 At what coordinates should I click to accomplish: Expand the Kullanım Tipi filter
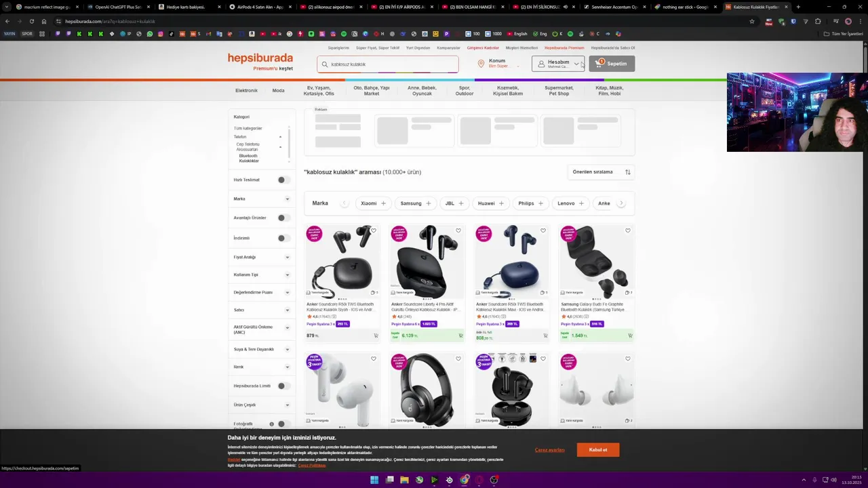tap(262, 274)
